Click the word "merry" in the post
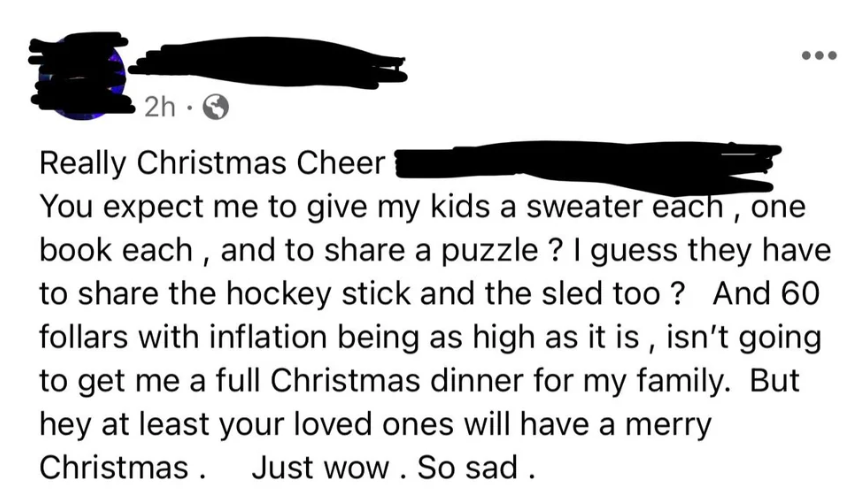The image size is (853, 500). coord(670,424)
